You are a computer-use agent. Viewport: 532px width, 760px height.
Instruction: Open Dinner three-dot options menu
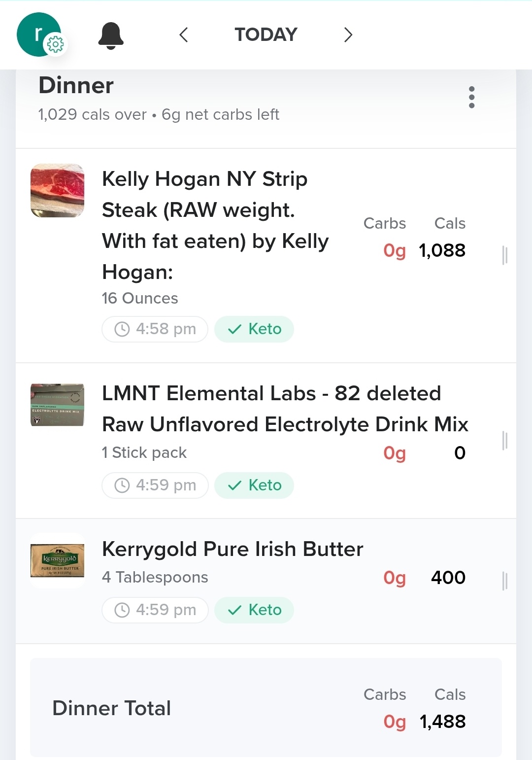pos(471,97)
